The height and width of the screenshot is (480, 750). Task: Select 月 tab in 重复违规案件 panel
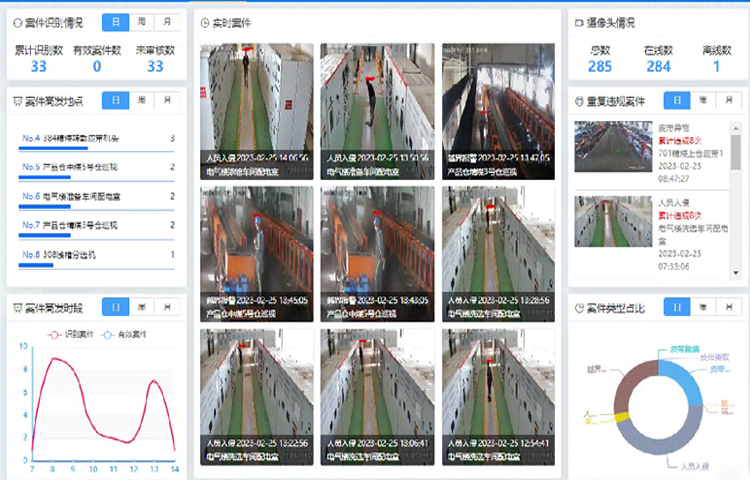pyautogui.click(x=729, y=100)
